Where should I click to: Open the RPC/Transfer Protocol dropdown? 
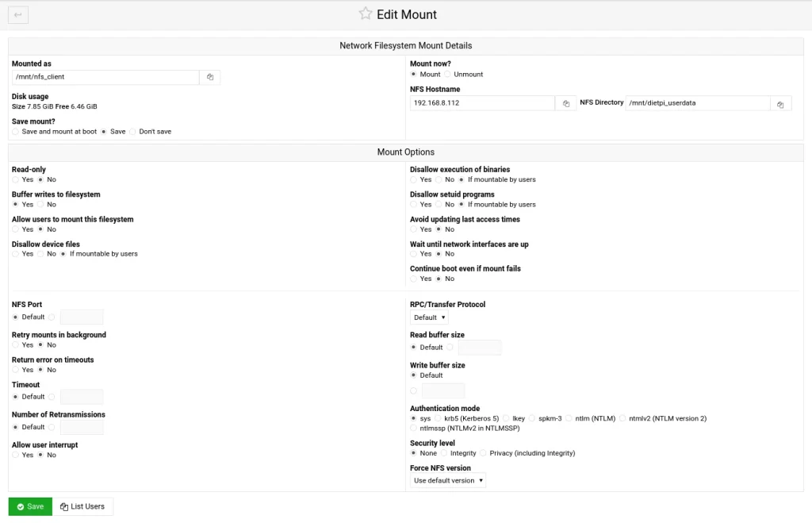(429, 317)
